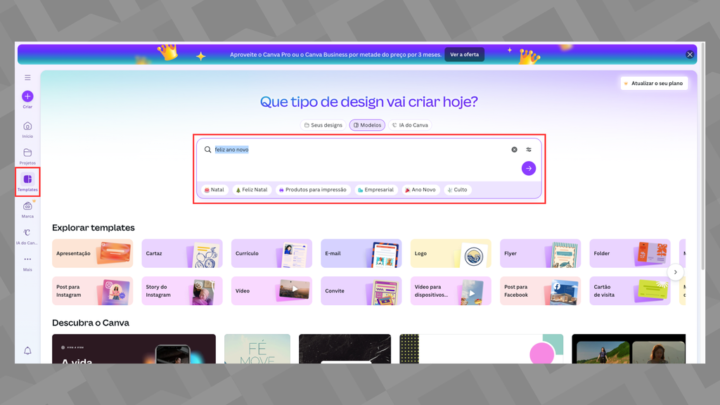Image resolution: width=720 pixels, height=405 pixels.
Task: Open Mais three-dot menu in the sidebar
Action: tap(28, 263)
